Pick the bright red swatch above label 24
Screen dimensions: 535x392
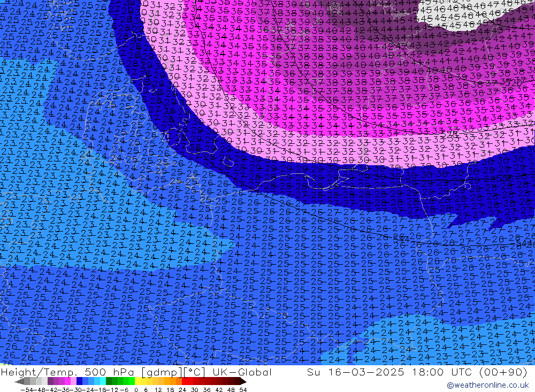tap(185, 382)
